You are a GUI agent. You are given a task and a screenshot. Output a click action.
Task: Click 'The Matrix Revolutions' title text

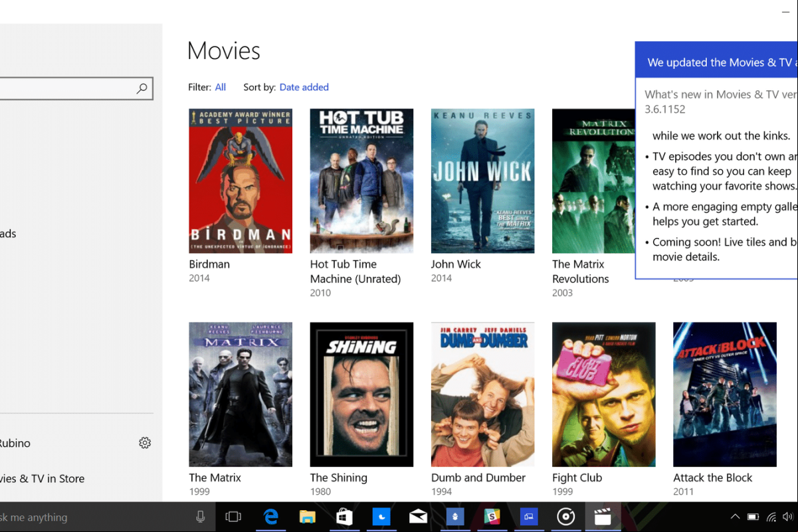tap(581, 272)
